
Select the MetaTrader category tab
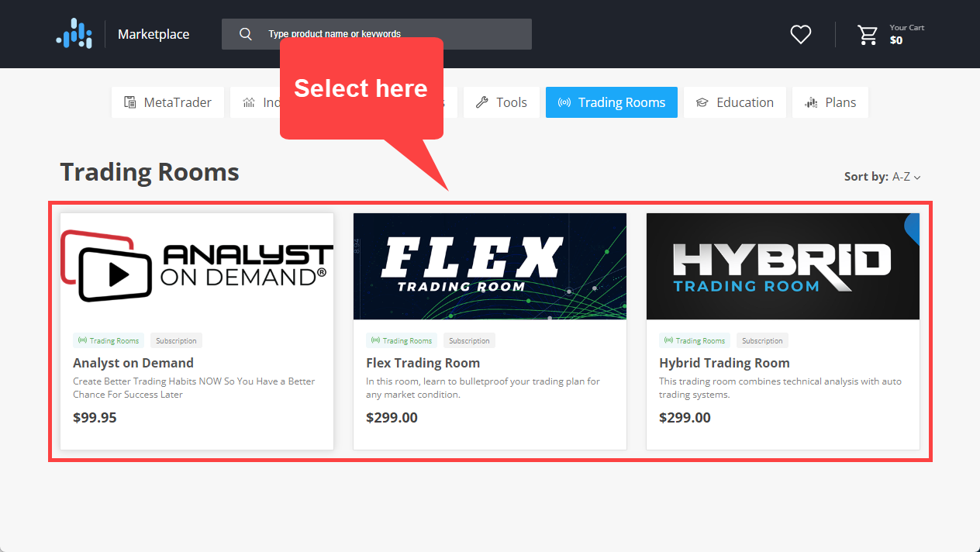[167, 102]
